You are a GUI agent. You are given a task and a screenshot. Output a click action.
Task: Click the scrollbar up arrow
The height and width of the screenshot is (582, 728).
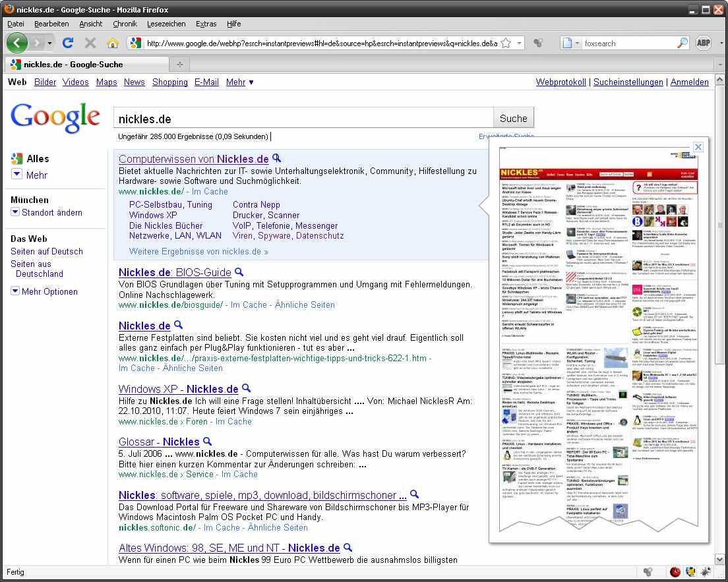coord(720,80)
